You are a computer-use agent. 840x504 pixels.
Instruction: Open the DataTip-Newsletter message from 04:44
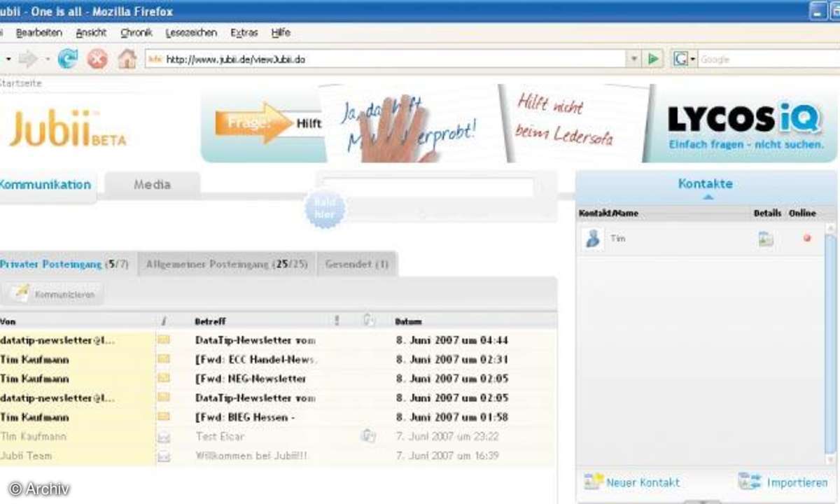pos(255,340)
